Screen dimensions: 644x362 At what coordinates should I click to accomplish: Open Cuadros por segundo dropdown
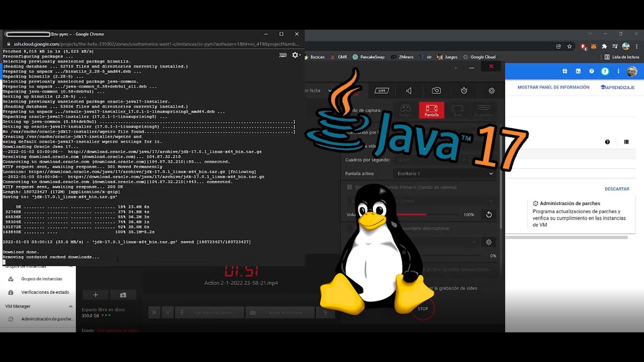(x=431, y=160)
